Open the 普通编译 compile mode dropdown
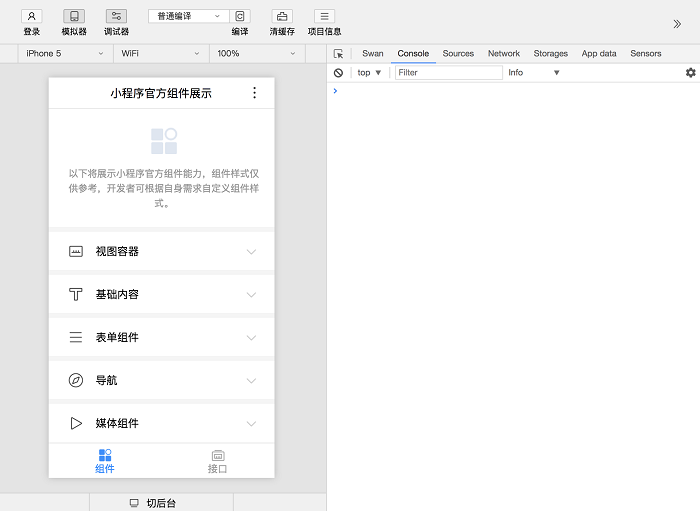 [188, 16]
